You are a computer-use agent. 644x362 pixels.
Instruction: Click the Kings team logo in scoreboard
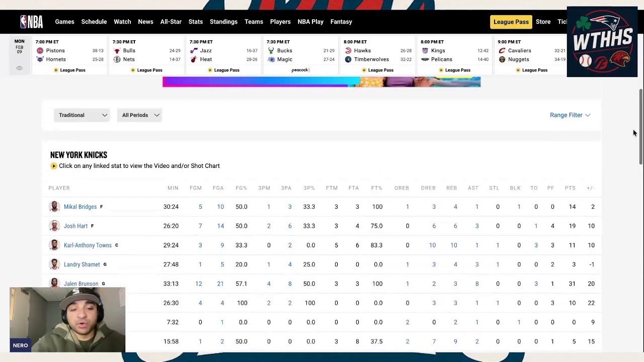[x=425, y=50]
